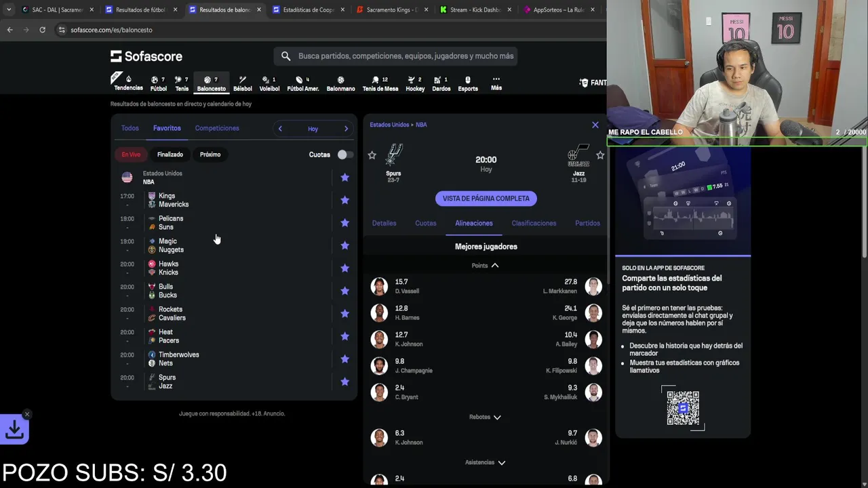Unfavorite the Hawks vs Knicks match
The width and height of the screenshot is (868, 488).
tap(344, 268)
